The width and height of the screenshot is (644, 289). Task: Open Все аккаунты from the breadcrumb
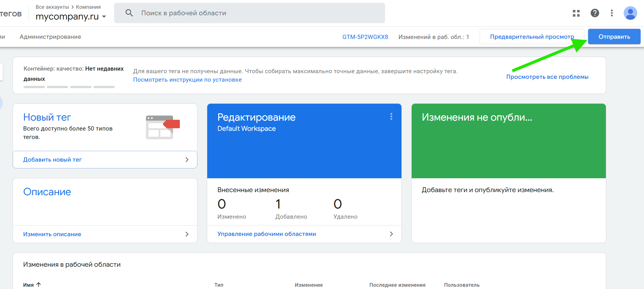click(x=52, y=7)
